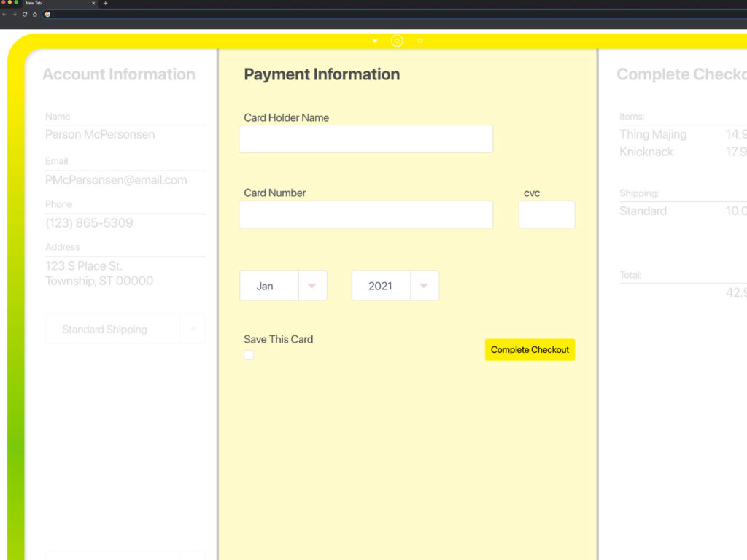
Task: Select the circled middle step indicator
Action: 397,41
